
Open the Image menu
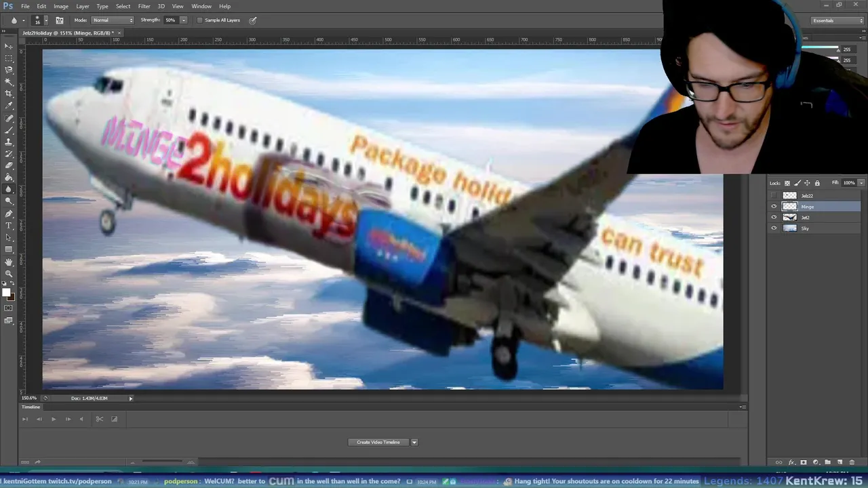click(61, 6)
